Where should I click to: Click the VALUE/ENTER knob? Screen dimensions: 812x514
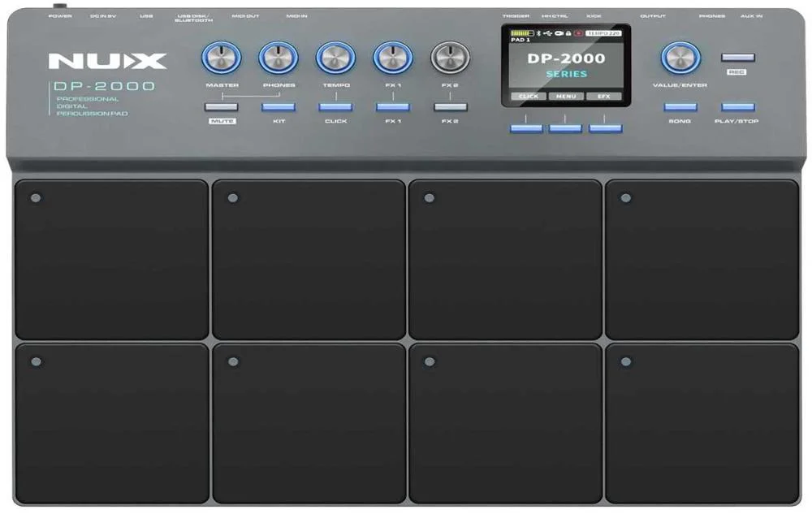click(x=681, y=58)
